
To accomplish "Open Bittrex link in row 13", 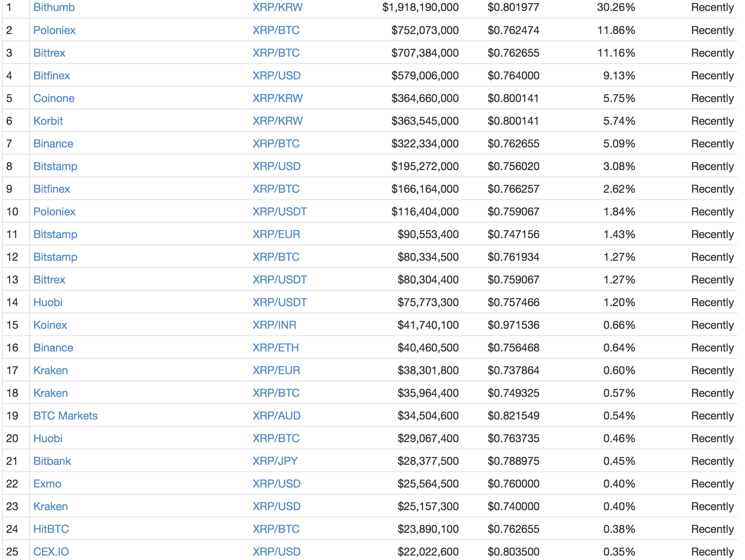I will (49, 279).
